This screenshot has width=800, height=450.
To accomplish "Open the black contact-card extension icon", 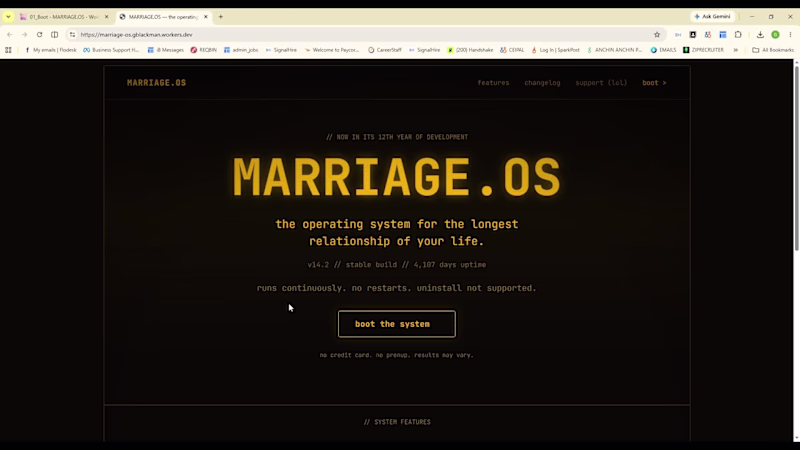I will tap(693, 35).
